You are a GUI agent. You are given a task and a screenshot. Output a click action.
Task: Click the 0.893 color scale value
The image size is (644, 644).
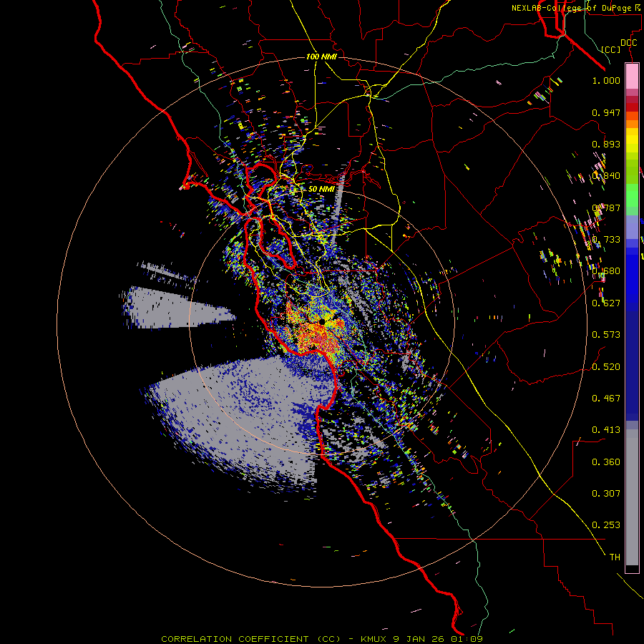[x=606, y=144]
